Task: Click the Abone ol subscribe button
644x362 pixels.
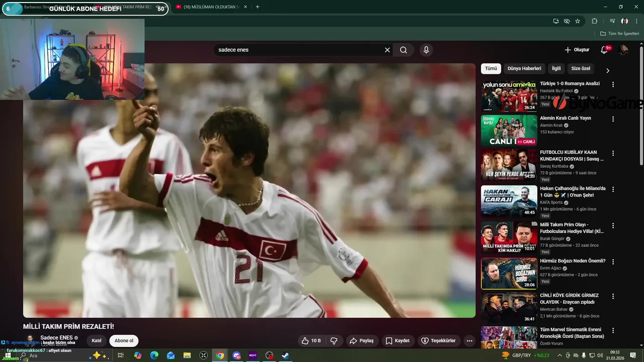Action: pos(124,341)
